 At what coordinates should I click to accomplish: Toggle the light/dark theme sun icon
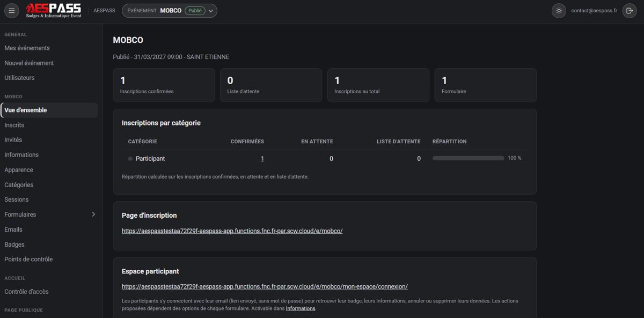point(559,11)
